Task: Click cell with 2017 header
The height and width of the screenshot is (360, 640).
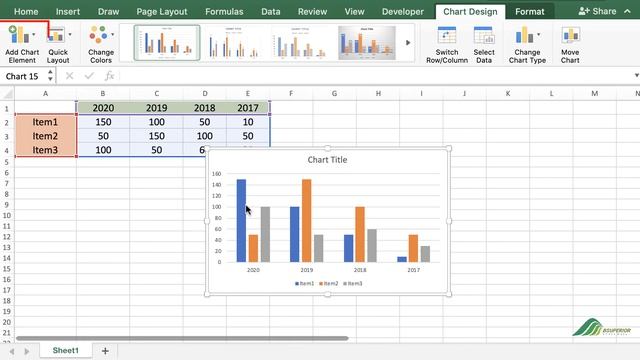Action: (x=248, y=108)
